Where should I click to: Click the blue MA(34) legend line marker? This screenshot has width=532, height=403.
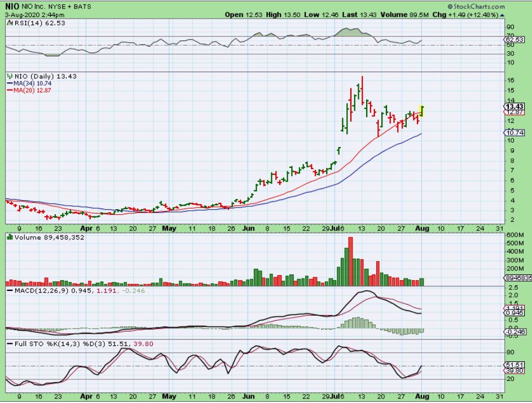point(10,83)
